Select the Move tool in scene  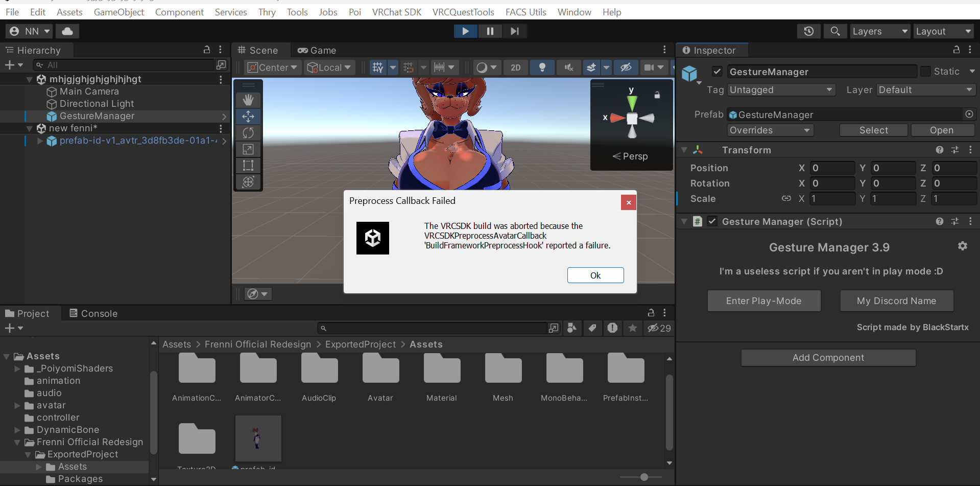point(248,117)
